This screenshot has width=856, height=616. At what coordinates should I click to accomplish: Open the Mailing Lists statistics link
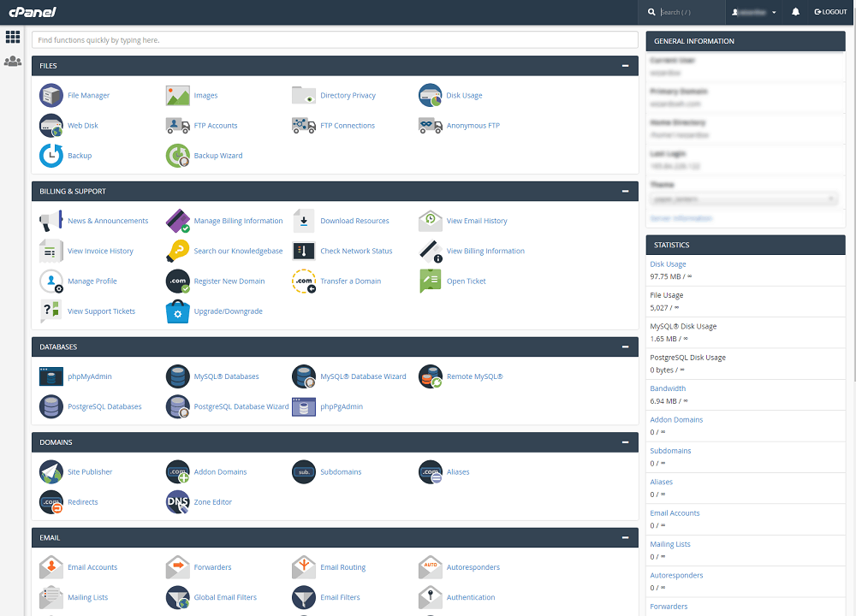[670, 544]
